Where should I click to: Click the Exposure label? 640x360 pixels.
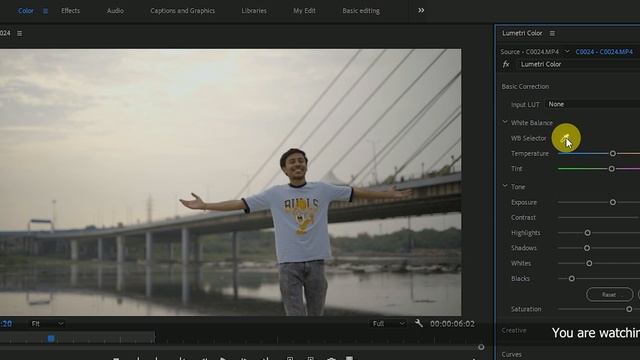point(524,202)
